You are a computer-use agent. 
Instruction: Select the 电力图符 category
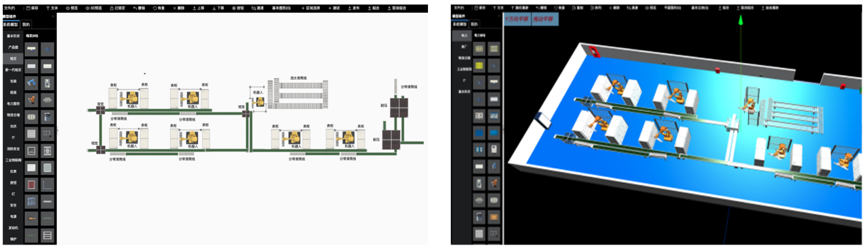[x=13, y=104]
